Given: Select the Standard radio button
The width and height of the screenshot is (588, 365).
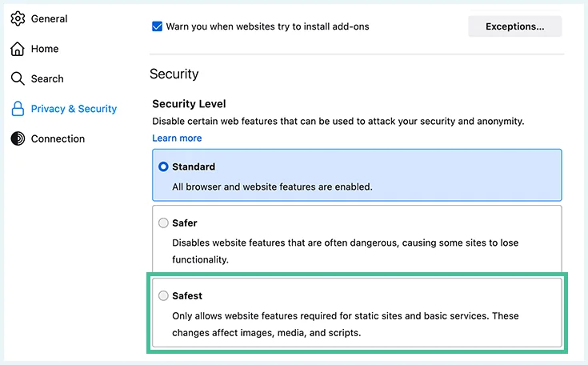Looking at the screenshot, I should coord(163,166).
